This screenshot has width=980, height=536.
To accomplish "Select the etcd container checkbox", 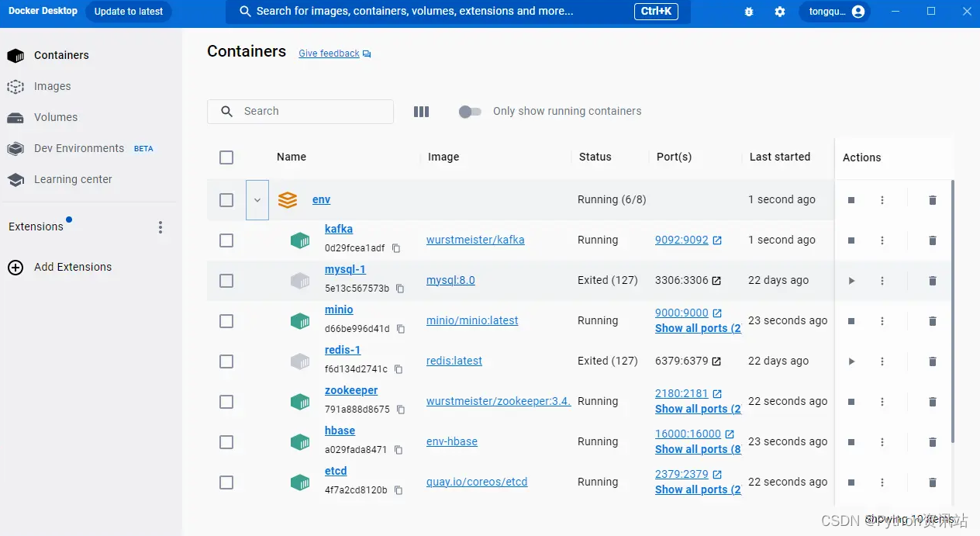I will click(x=226, y=482).
